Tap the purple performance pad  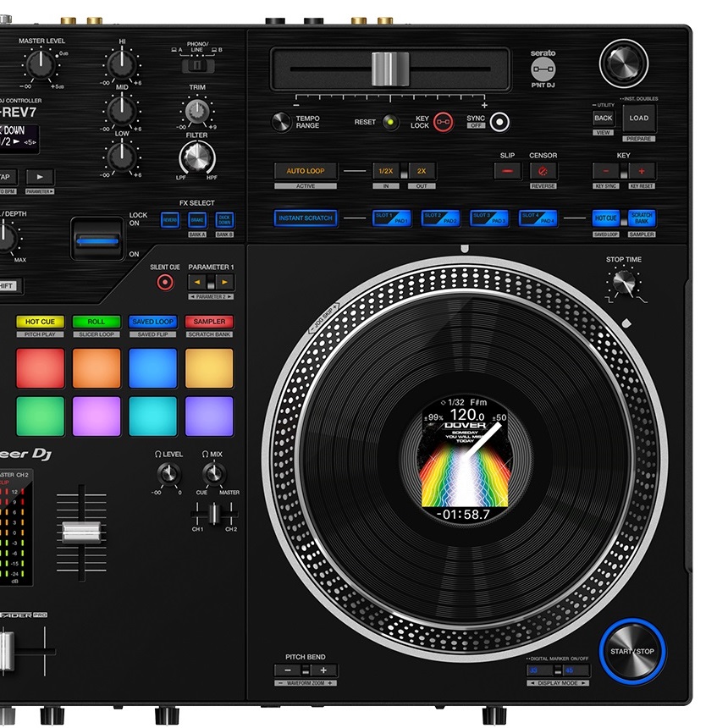click(209, 416)
